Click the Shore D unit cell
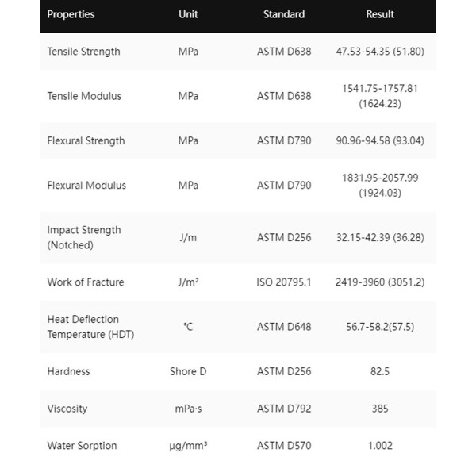The image size is (476, 476). tap(188, 371)
